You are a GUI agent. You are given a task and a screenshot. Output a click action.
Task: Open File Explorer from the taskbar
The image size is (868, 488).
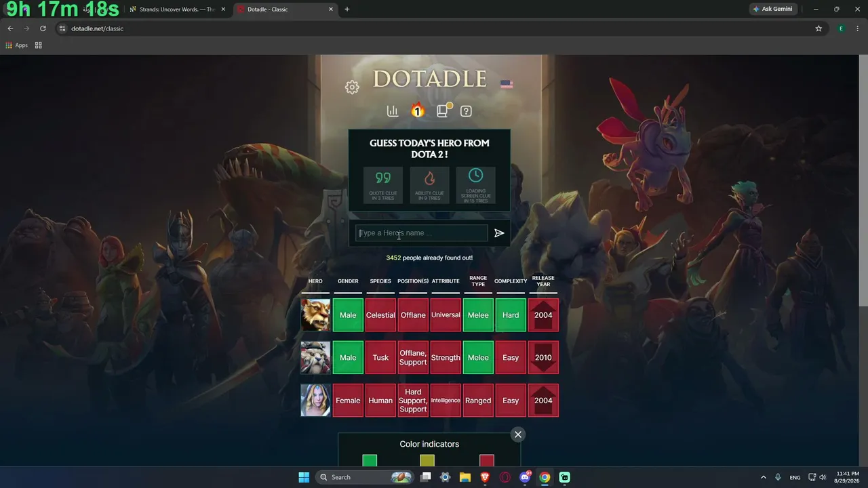click(x=465, y=477)
